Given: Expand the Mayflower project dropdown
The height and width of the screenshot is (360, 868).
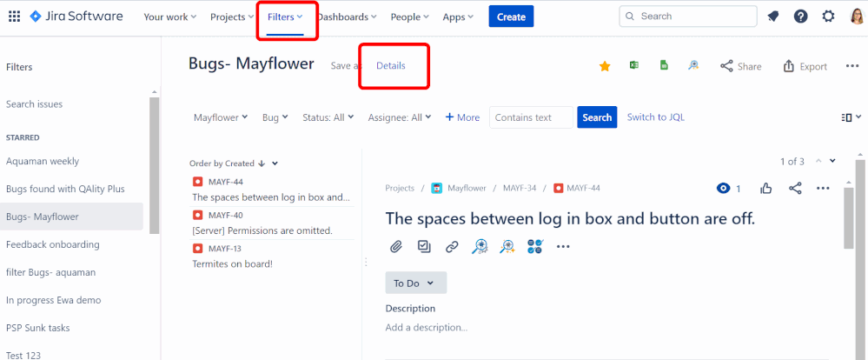Looking at the screenshot, I should tap(221, 117).
